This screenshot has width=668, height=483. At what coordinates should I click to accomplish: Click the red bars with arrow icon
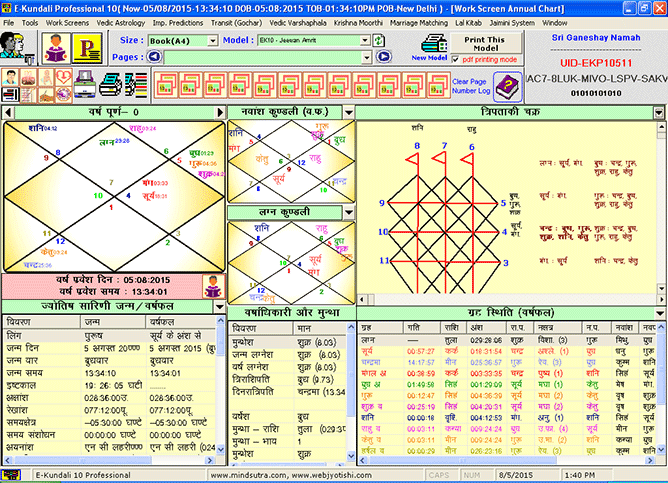10,95
